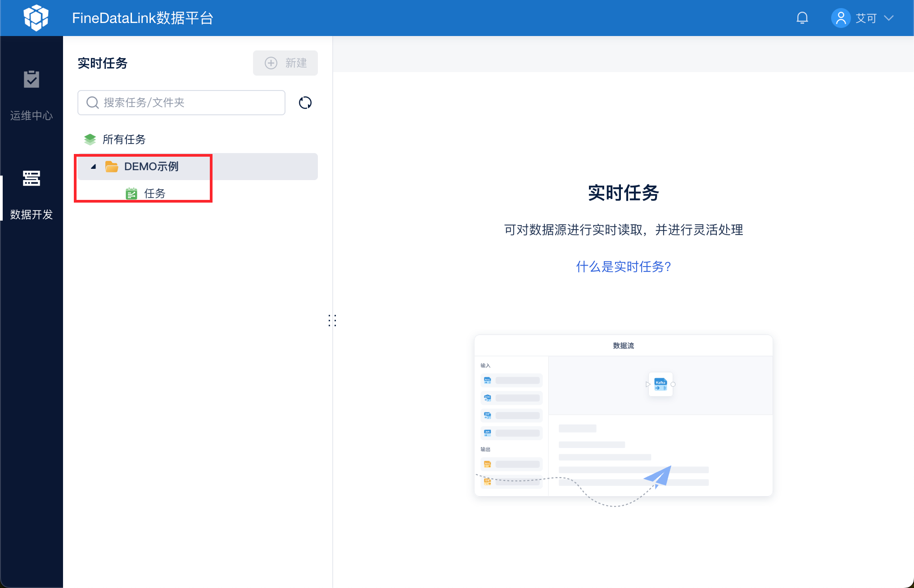Click the magnifier icon in search box

(x=92, y=103)
